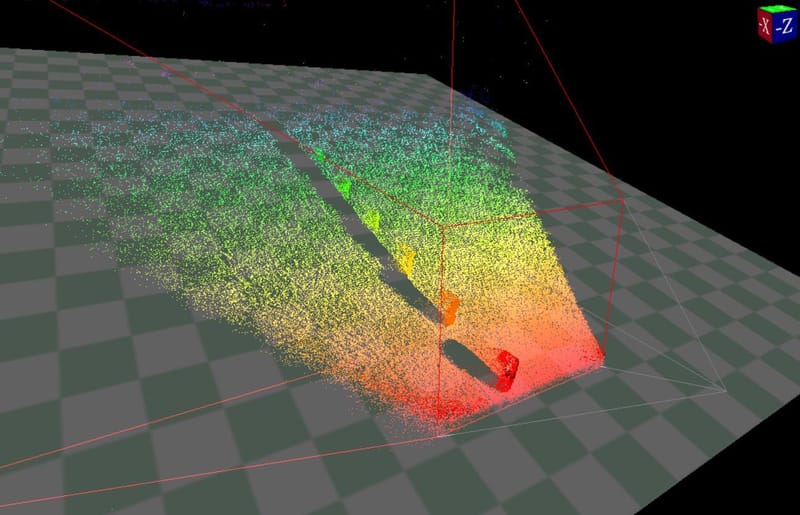Click the green top face of orientation cube
Screen dimensions: 800x515
click(778, 10)
